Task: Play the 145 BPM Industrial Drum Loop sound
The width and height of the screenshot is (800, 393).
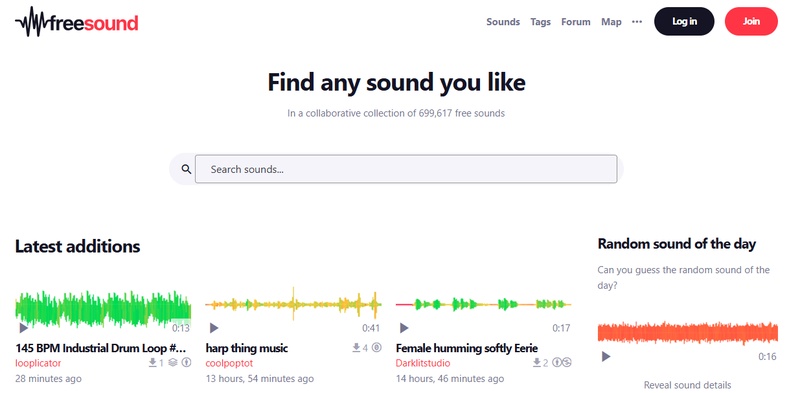Action: 23,328
